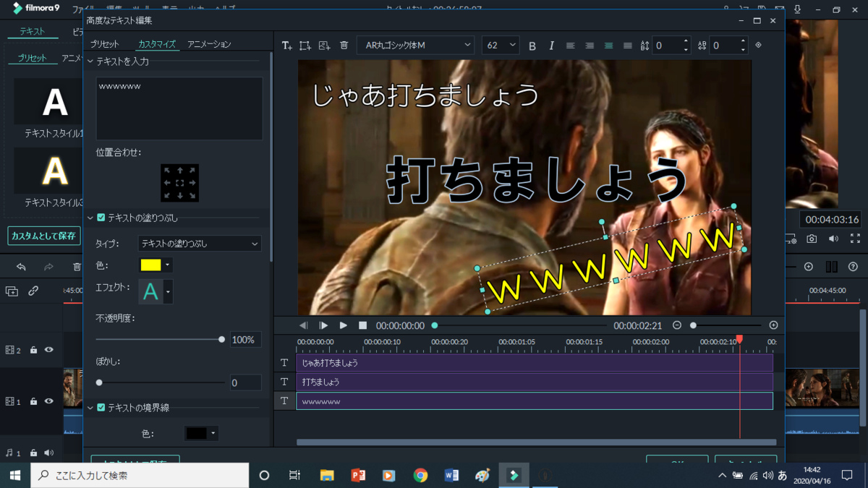Collapse the テキストの境界線 section chevron
Screen dimensions: 868x488
[90, 408]
